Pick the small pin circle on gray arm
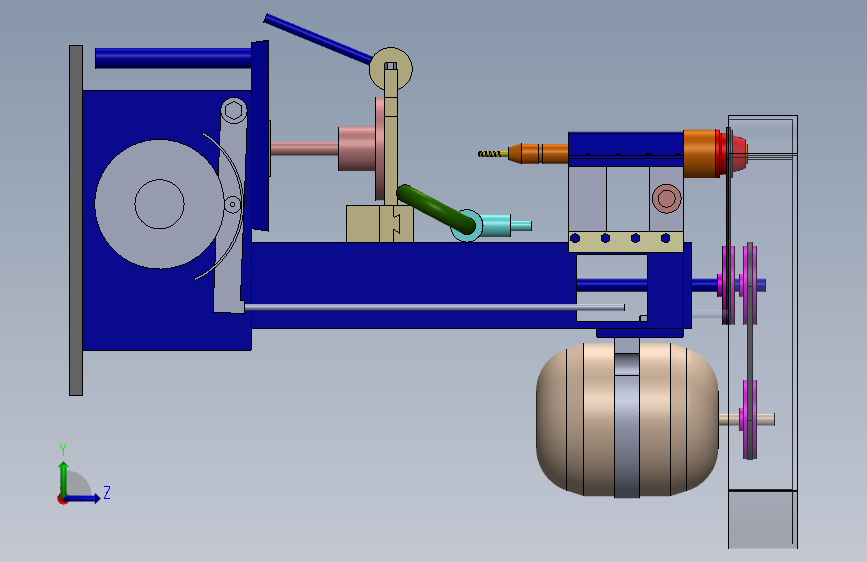 [x=233, y=205]
